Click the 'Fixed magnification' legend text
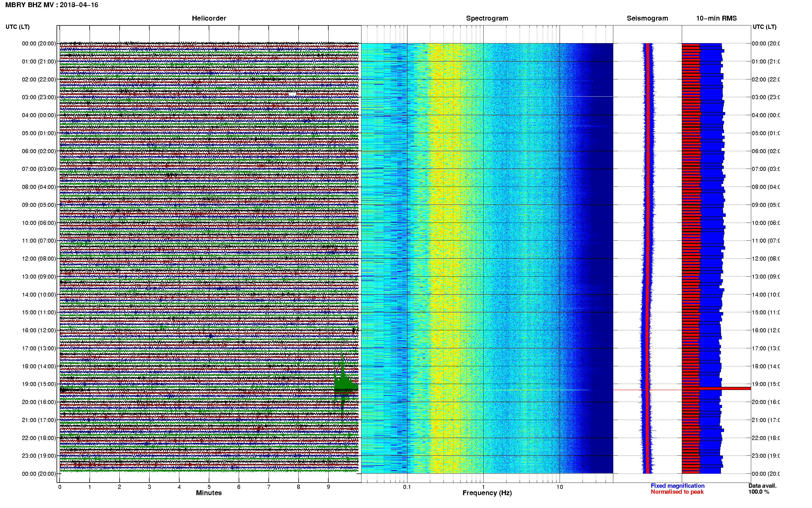This screenshot has width=812, height=508. (x=678, y=485)
